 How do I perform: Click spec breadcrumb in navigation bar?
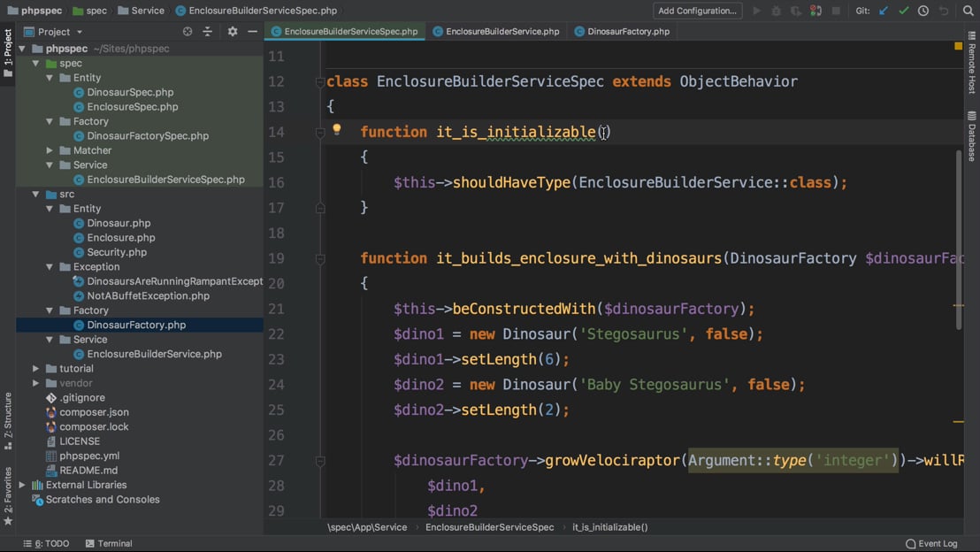(x=90, y=11)
